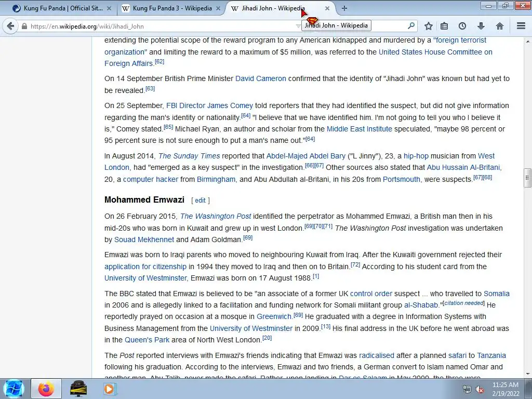Open the James Comey link
The image size is (532, 399).
point(230,105)
